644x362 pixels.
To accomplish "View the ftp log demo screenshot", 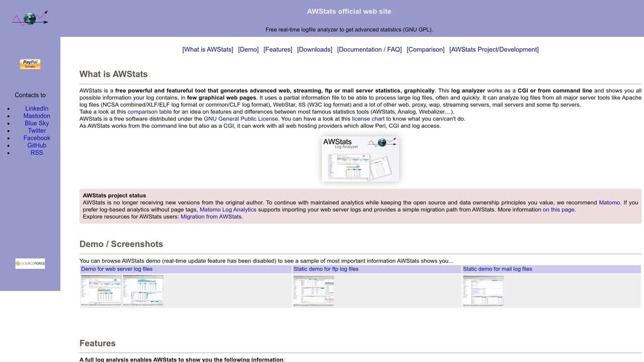I will click(313, 290).
